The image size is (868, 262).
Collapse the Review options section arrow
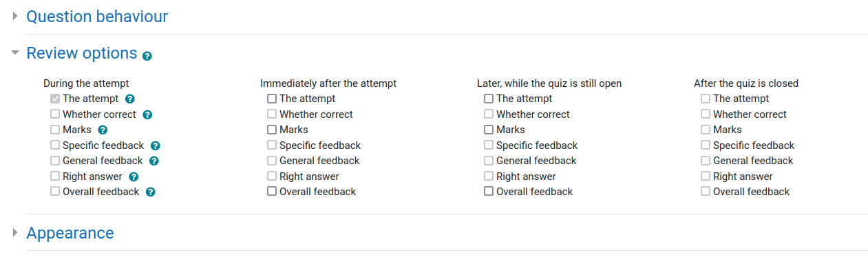[15, 52]
